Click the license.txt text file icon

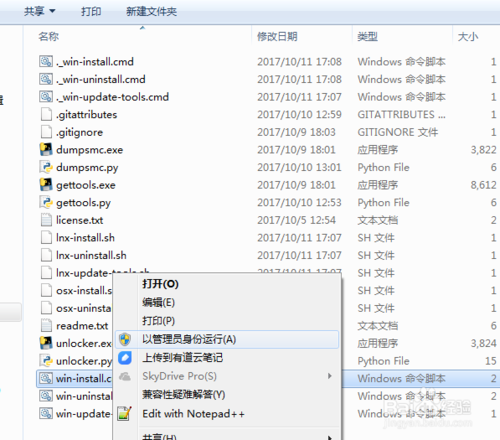(46, 220)
